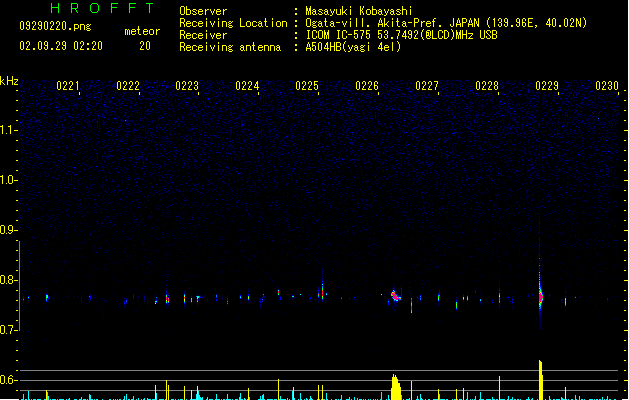Click the 0223 time marker
This screenshot has width=629, height=400.
(187, 86)
